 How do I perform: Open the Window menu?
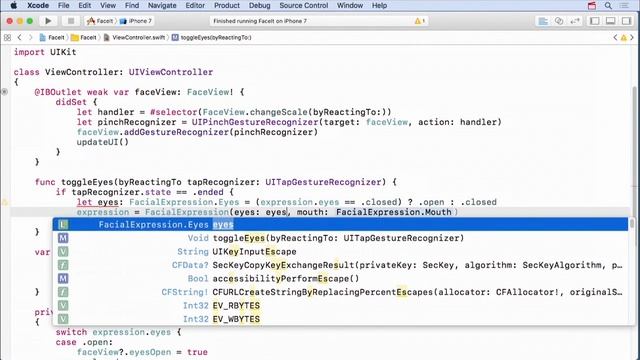tap(350, 5)
